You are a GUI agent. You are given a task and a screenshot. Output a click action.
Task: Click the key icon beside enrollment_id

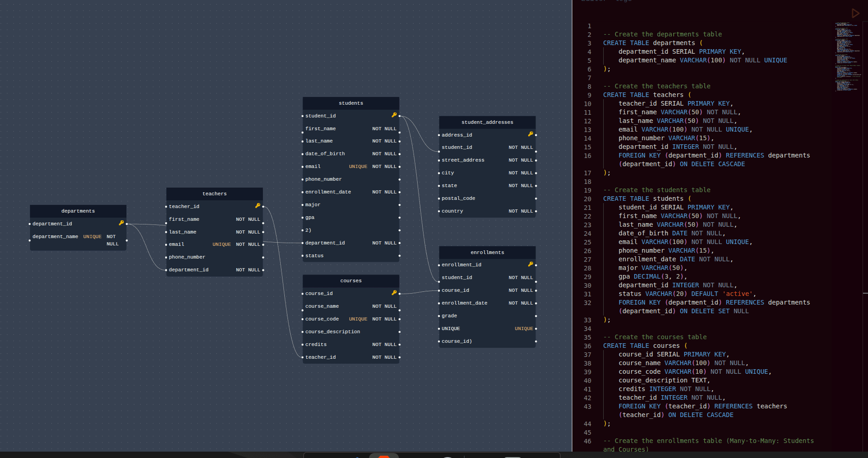(530, 264)
